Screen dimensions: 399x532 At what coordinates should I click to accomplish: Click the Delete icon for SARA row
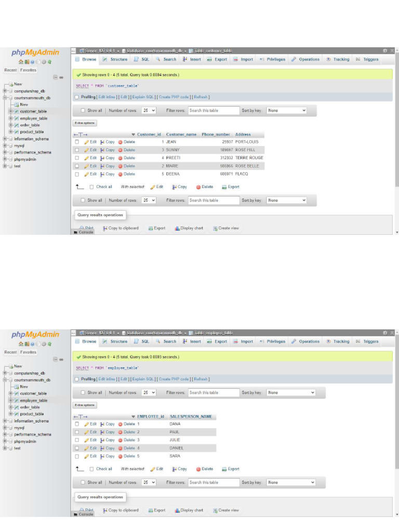[x=120, y=456]
